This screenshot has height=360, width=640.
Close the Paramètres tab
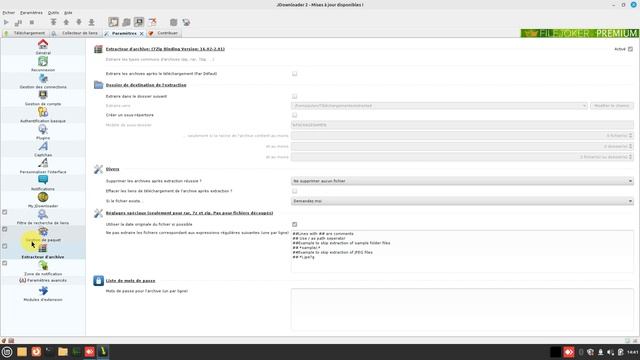[142, 33]
